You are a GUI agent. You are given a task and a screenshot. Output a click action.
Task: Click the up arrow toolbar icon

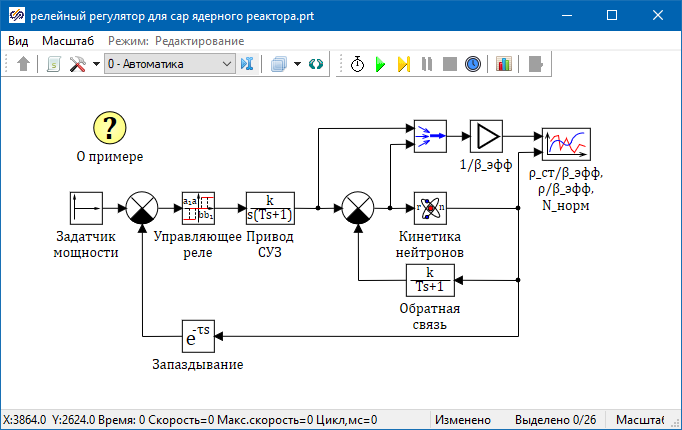click(x=24, y=64)
